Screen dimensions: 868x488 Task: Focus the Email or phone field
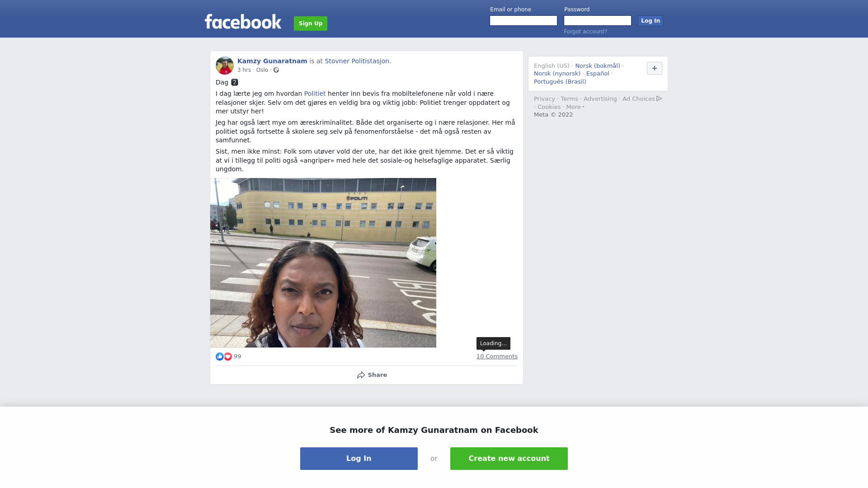[524, 21]
